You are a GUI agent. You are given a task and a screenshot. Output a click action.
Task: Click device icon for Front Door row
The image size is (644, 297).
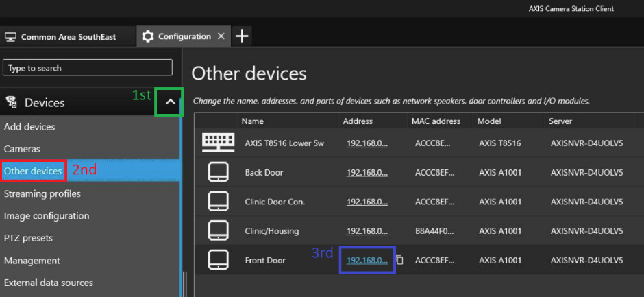pyautogui.click(x=219, y=260)
